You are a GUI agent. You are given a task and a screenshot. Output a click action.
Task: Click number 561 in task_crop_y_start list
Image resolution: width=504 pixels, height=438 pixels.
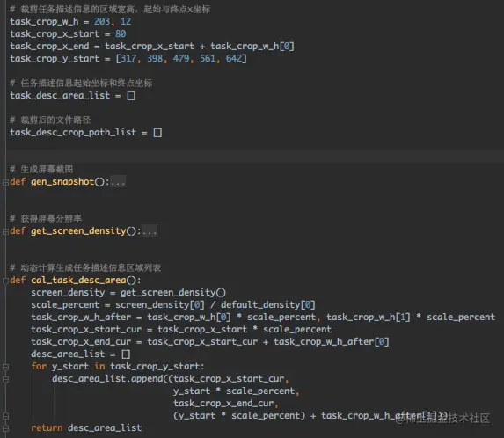click(x=208, y=58)
